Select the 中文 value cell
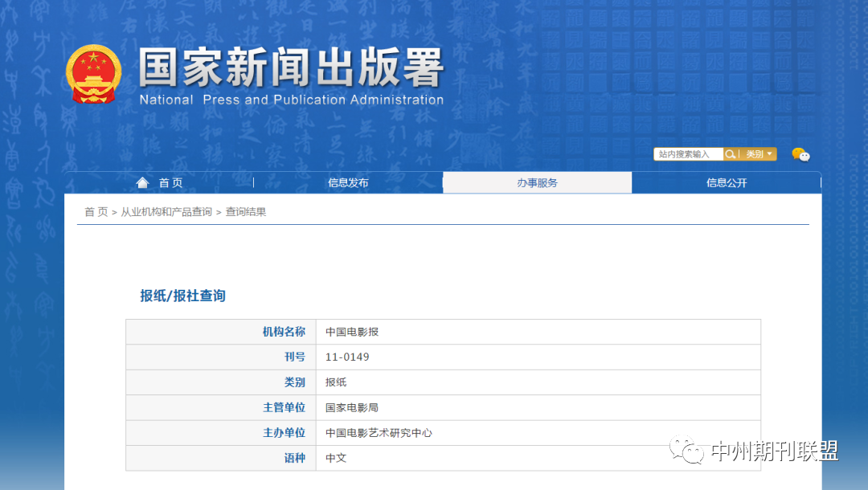 pos(538,458)
